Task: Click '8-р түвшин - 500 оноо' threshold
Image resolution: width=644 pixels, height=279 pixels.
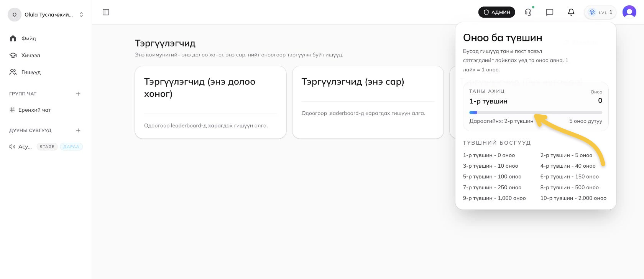Action: (x=570, y=187)
